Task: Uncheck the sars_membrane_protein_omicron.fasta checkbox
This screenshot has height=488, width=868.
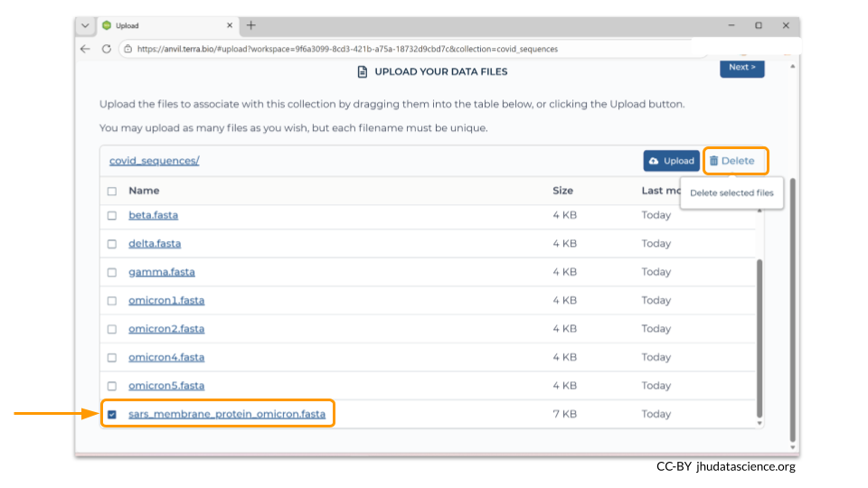Action: click(x=112, y=415)
